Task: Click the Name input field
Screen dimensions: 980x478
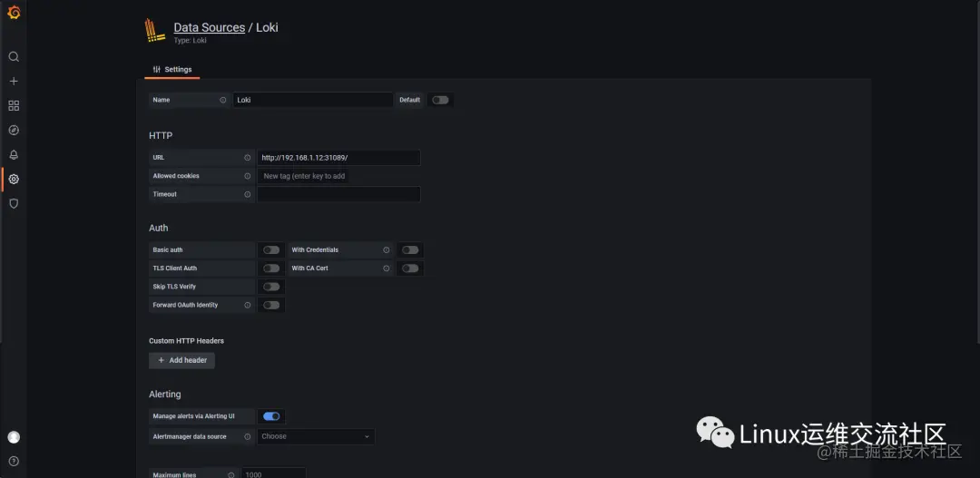Action: (x=313, y=100)
